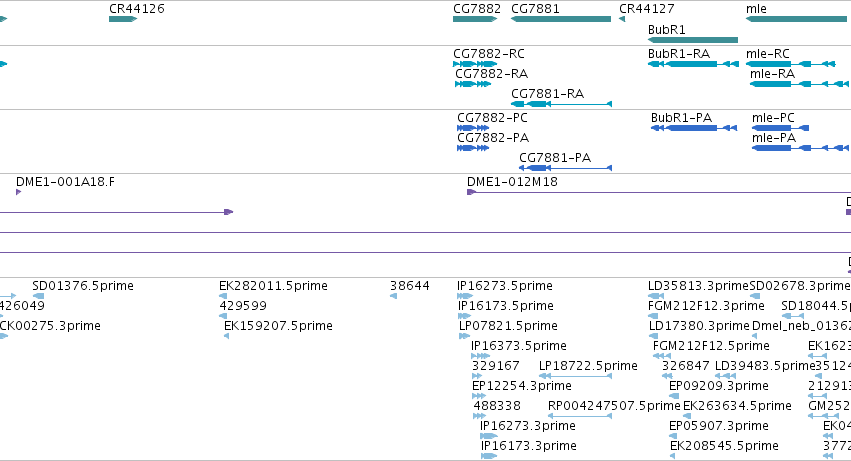Select the CG7881-RA transcript glyph

click(x=562, y=104)
